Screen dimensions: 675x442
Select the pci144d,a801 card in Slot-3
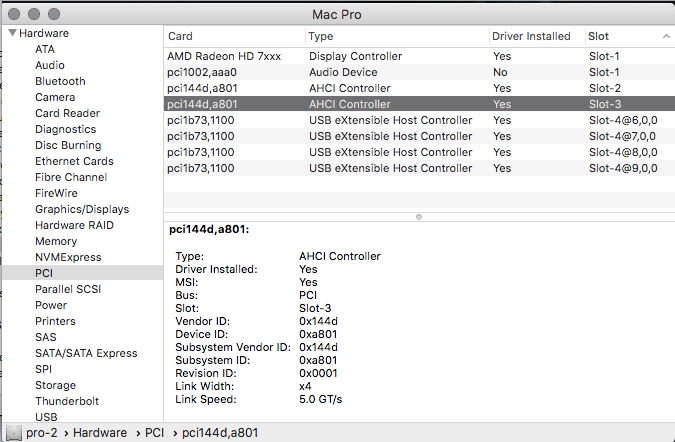point(419,104)
